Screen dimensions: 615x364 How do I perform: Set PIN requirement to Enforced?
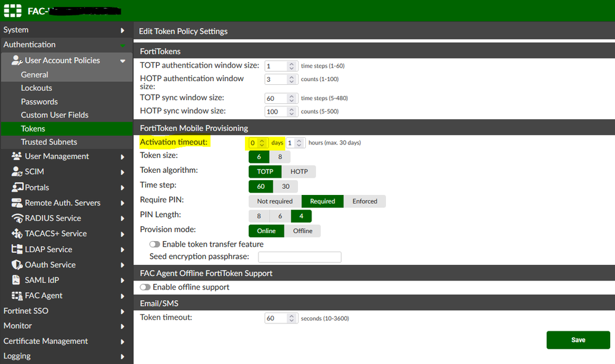tap(364, 201)
